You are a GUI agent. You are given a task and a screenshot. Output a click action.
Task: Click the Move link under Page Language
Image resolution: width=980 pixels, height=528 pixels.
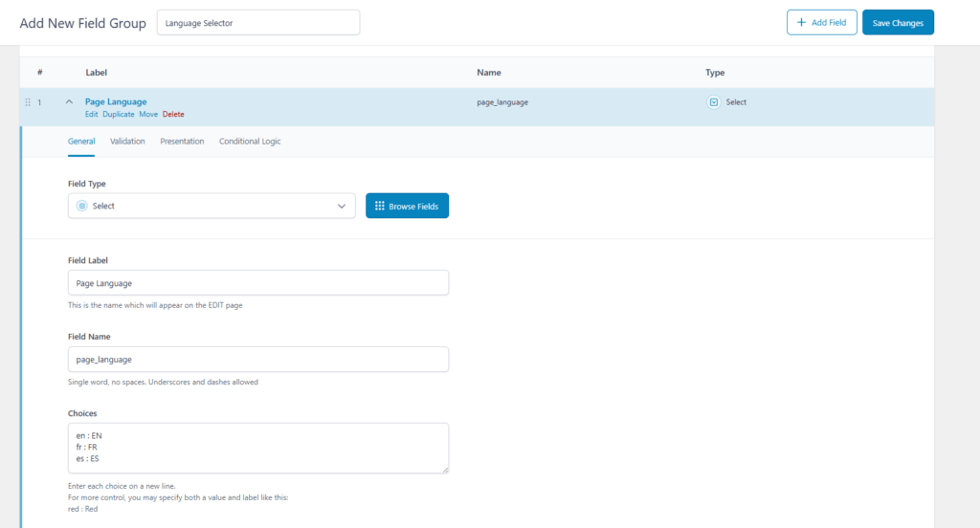[148, 114]
